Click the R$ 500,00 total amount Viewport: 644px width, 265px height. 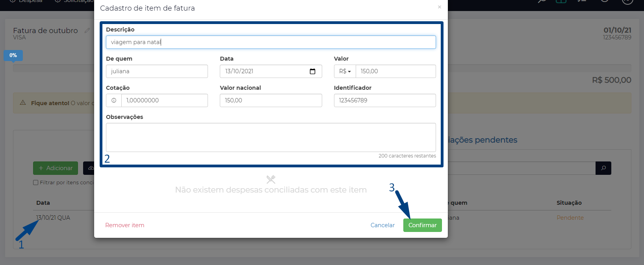(612, 80)
